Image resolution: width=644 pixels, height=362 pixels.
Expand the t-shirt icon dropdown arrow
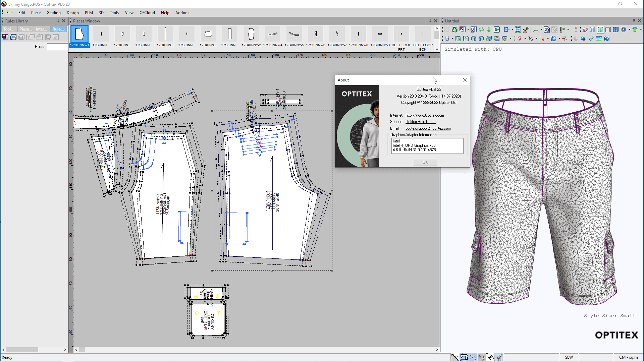click(641, 29)
